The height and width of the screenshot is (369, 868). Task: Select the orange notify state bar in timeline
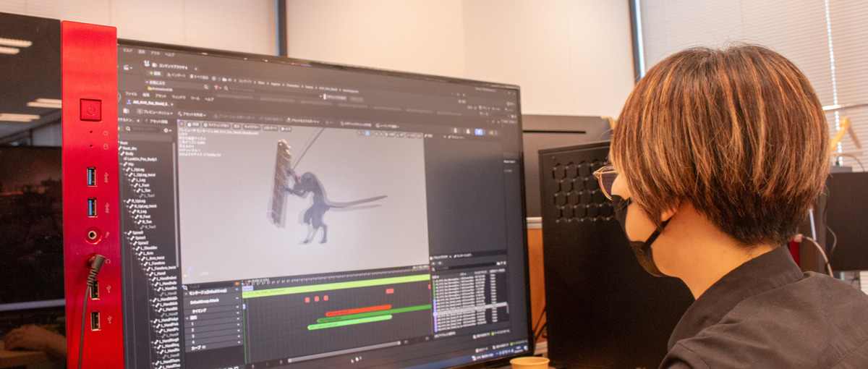358,310
